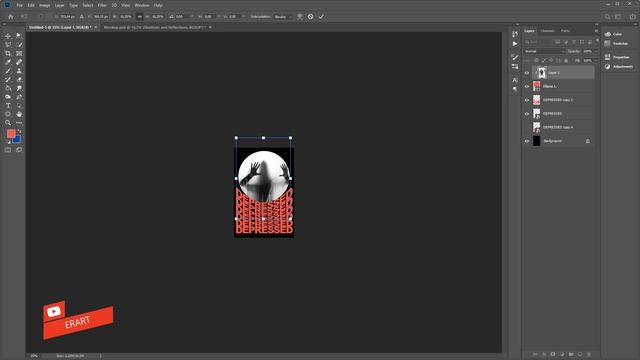The image size is (640, 360).
Task: Select the Crop tool
Action: pos(8,53)
